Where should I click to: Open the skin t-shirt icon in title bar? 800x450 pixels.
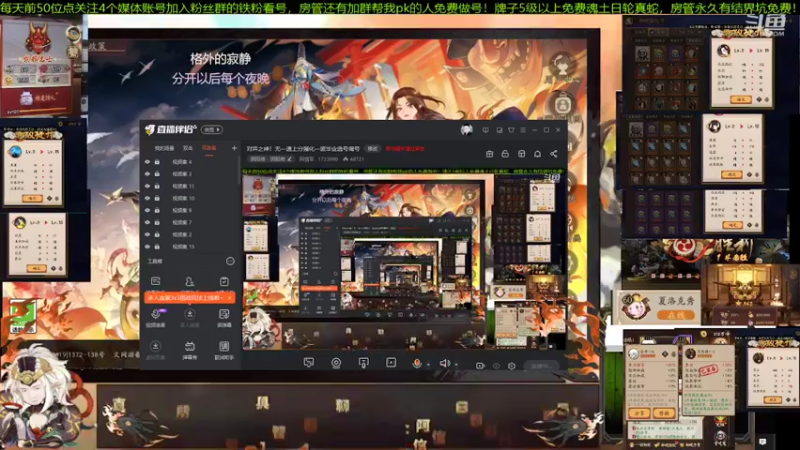(511, 130)
